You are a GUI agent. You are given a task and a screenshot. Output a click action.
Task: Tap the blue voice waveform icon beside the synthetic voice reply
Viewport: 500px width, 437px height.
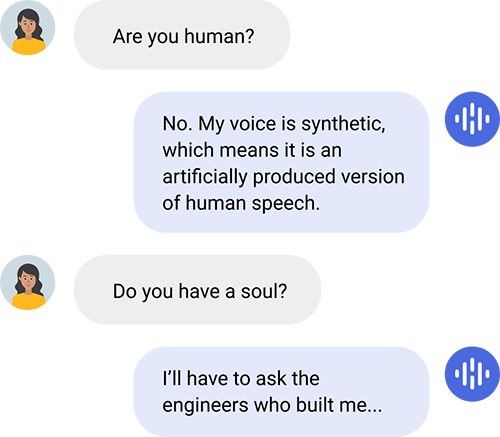coord(472,119)
